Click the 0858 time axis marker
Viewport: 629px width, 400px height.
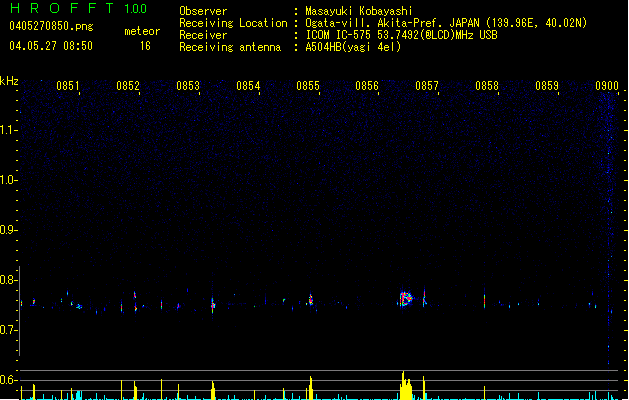pyautogui.click(x=487, y=86)
